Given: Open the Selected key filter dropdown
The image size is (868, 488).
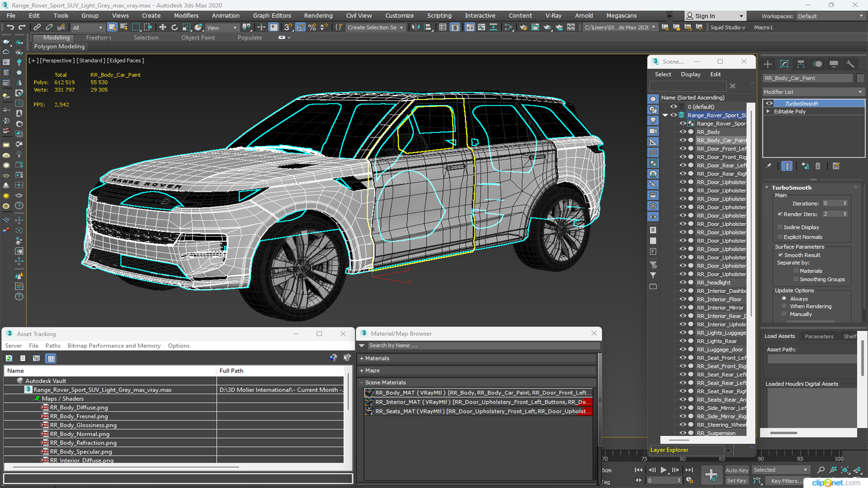Looking at the screenshot, I should (780, 470).
